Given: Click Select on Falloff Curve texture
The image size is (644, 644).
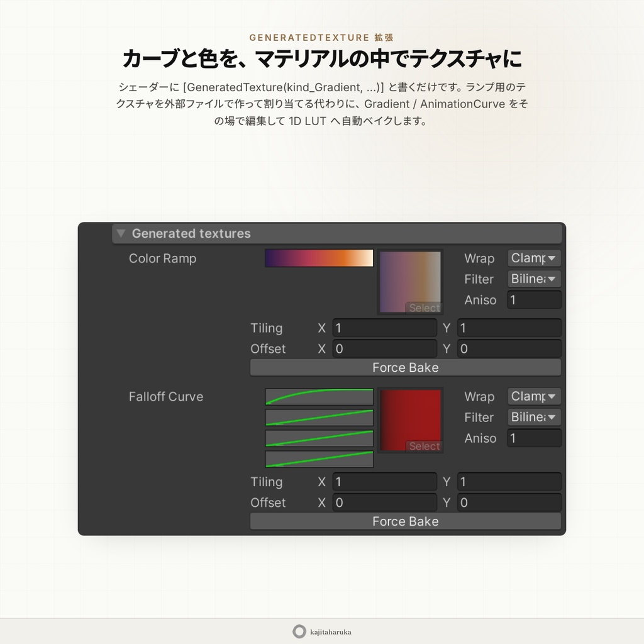Looking at the screenshot, I should click(x=424, y=446).
